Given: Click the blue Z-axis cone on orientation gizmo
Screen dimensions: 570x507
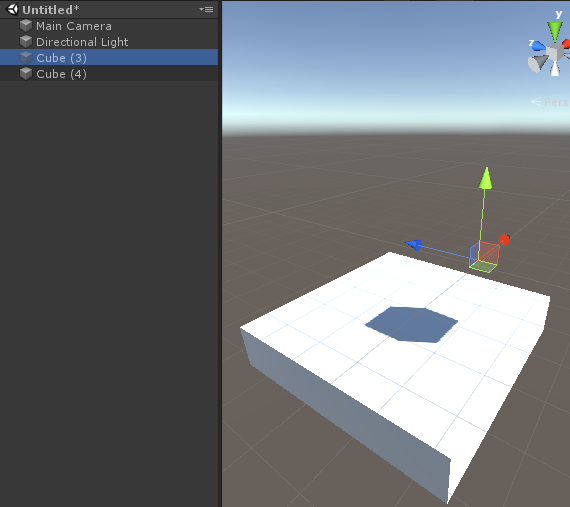Looking at the screenshot, I should [538, 46].
